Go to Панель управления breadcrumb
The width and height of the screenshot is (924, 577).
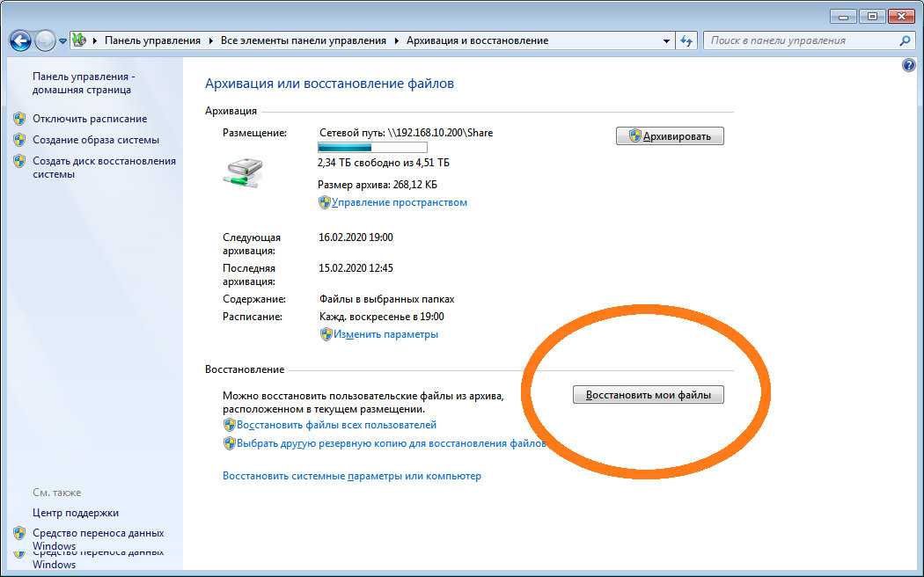tap(152, 40)
